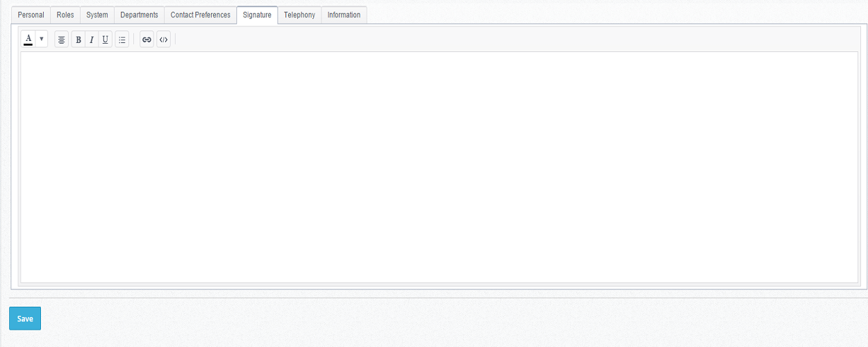
Task: Switch to the Personal tab
Action: 31,15
